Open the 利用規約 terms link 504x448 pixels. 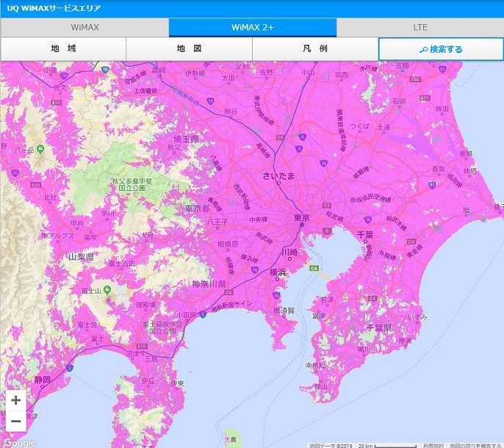click(x=433, y=445)
